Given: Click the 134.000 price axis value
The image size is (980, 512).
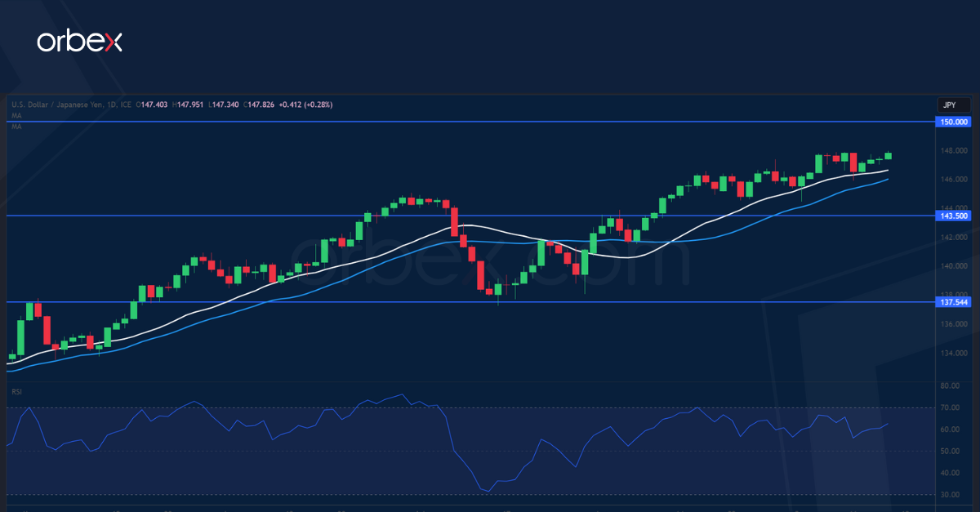Looking at the screenshot, I should click(955, 354).
